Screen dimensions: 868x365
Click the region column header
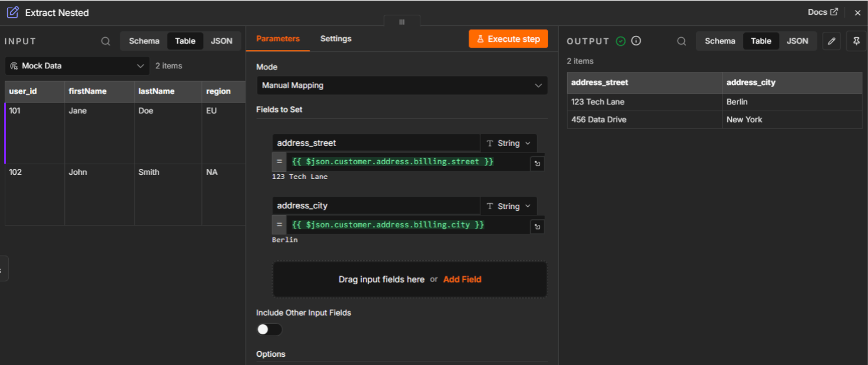tap(224, 92)
